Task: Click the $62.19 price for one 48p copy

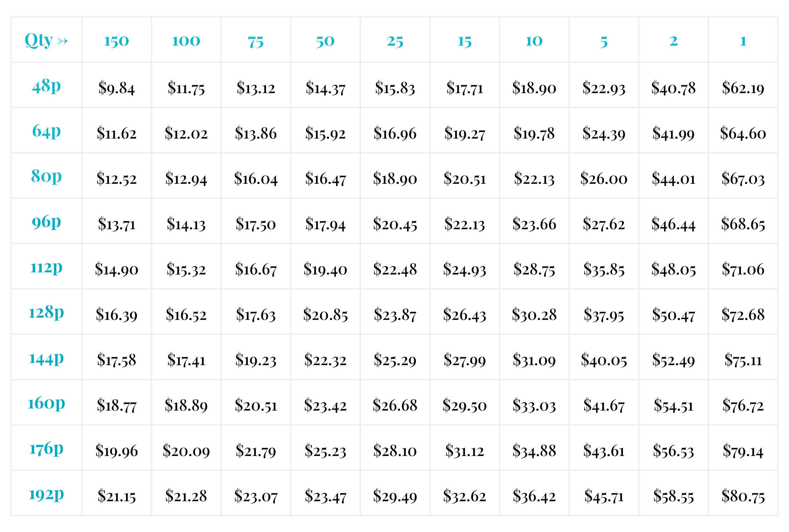Action: pyautogui.click(x=743, y=88)
